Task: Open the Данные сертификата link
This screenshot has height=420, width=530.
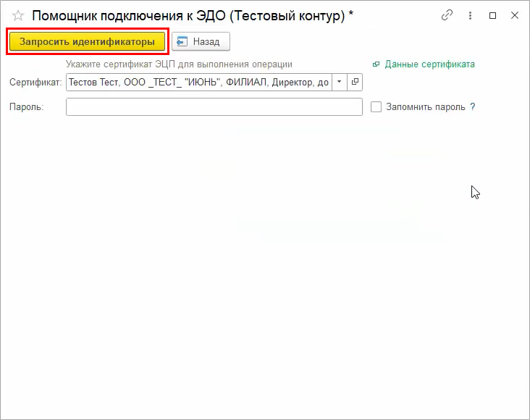Action: 429,64
